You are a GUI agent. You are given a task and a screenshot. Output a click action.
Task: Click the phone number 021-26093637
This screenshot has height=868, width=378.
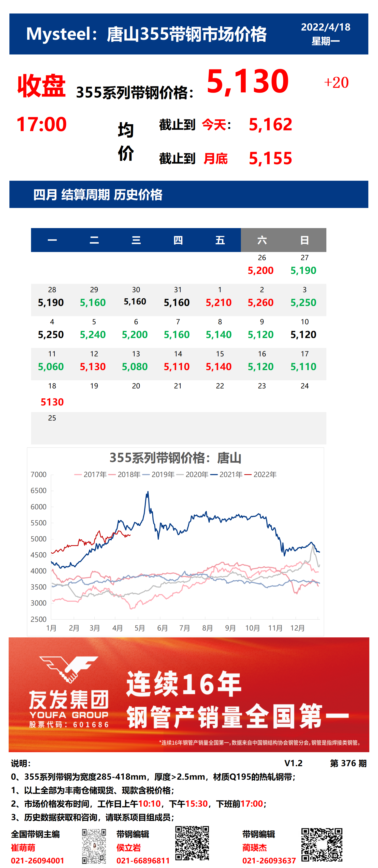click(x=269, y=861)
